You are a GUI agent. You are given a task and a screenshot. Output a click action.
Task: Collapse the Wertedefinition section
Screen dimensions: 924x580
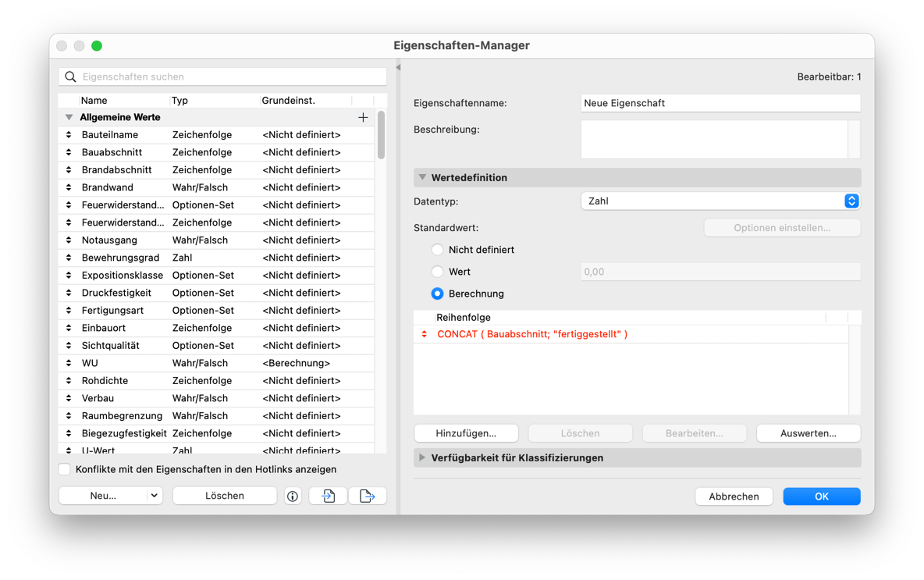point(422,177)
